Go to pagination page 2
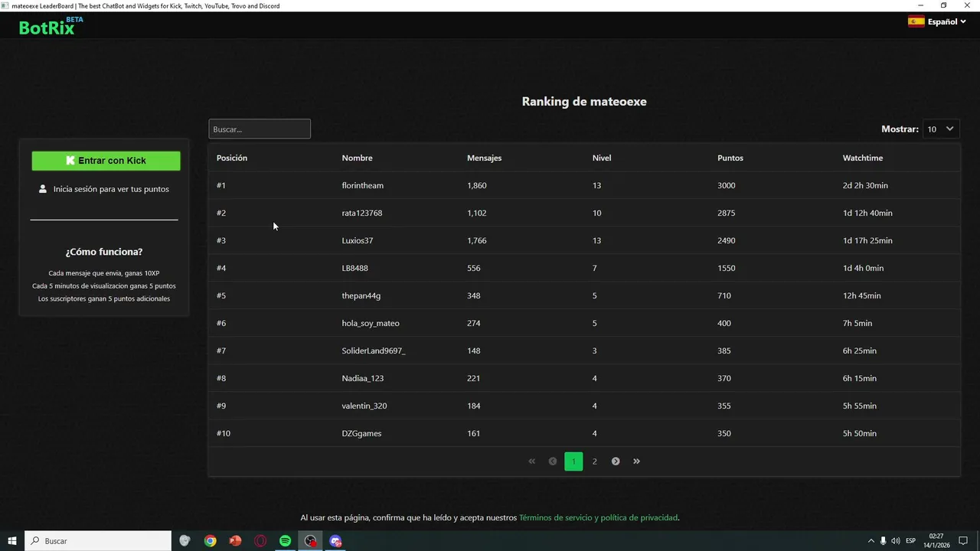 pyautogui.click(x=594, y=461)
